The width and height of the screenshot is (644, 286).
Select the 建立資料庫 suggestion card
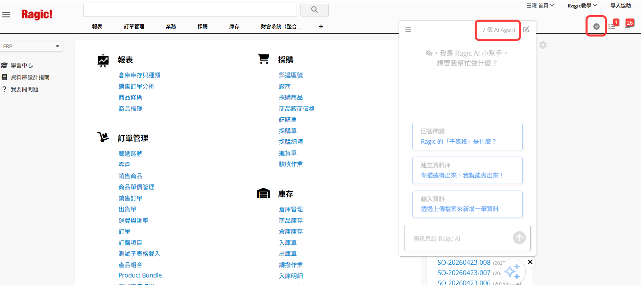click(x=467, y=170)
